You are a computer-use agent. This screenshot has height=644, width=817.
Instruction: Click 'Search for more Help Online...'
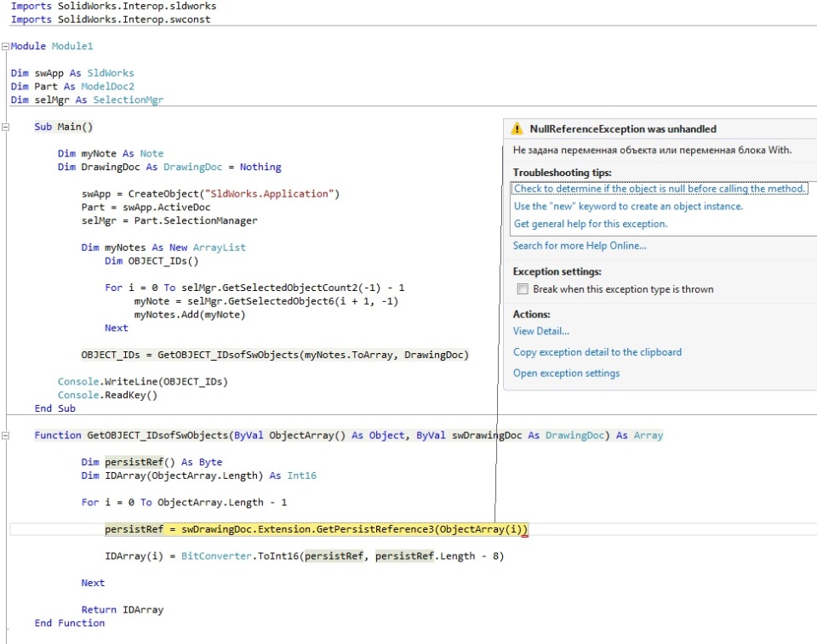click(580, 246)
